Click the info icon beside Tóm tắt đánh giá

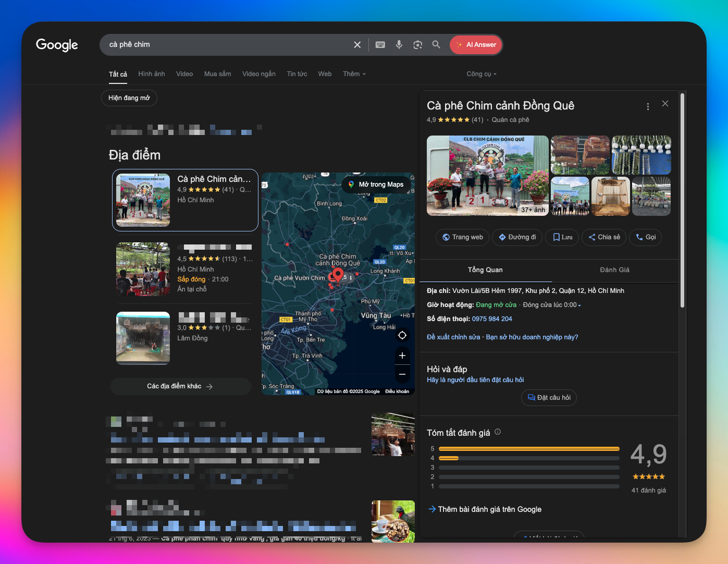click(498, 432)
